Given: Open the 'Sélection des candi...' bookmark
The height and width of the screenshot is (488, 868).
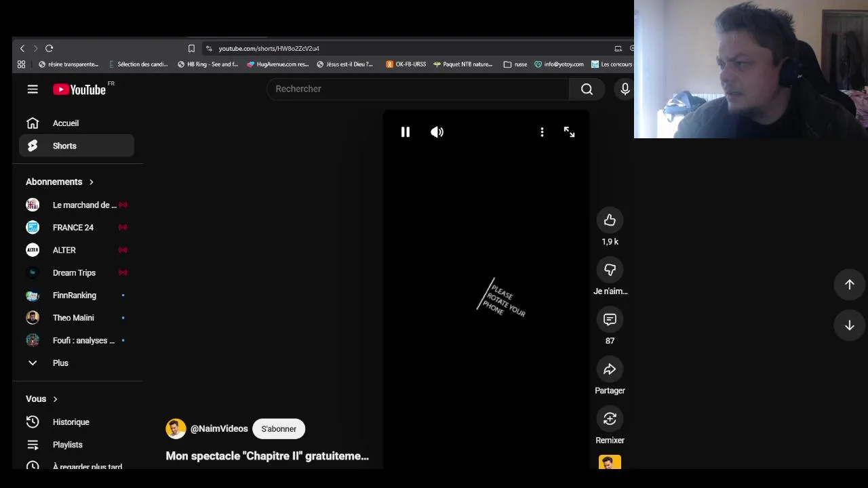Looking at the screenshot, I should (138, 64).
